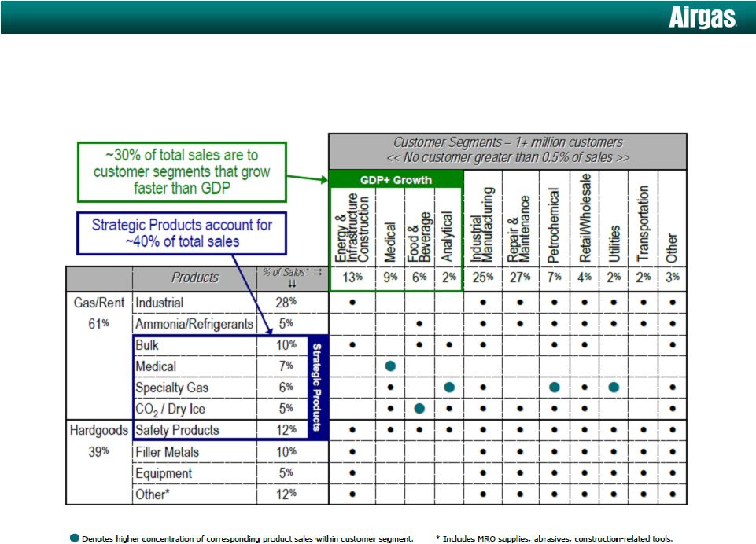Select the 'Other' customer segment column header
Screen dimensions: 756x544
click(x=672, y=248)
